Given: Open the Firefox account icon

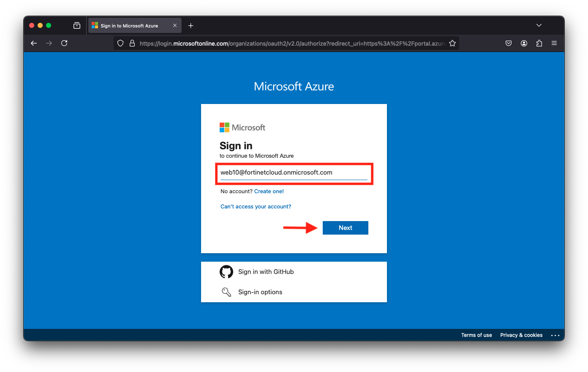Looking at the screenshot, I should 524,43.
